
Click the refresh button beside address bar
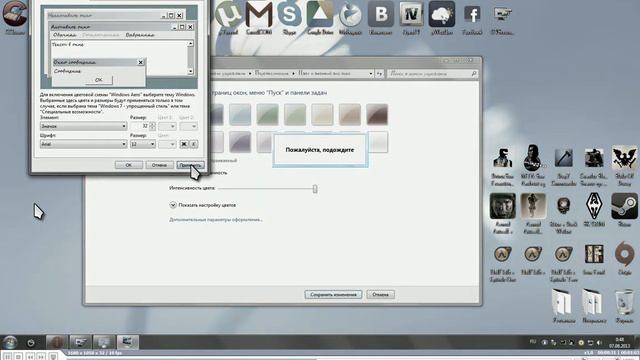click(x=379, y=73)
